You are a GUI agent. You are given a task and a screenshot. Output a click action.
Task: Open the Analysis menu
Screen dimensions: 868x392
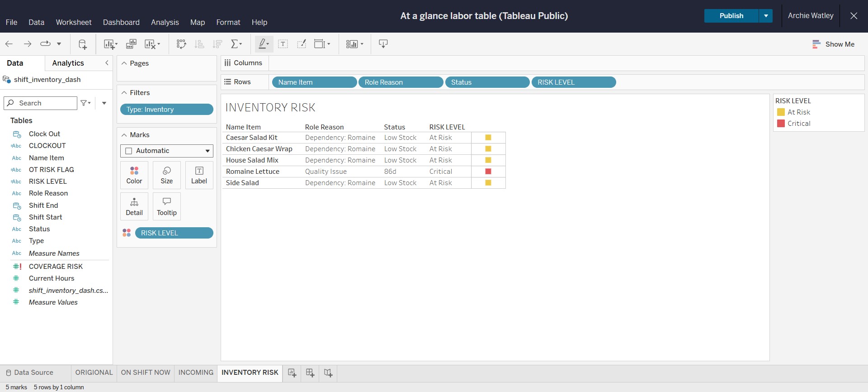point(165,22)
